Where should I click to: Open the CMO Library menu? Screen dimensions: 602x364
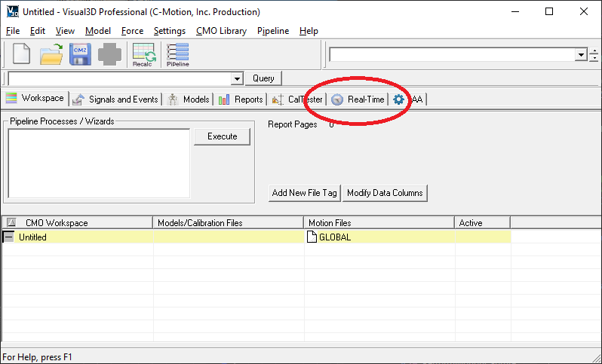(x=222, y=31)
